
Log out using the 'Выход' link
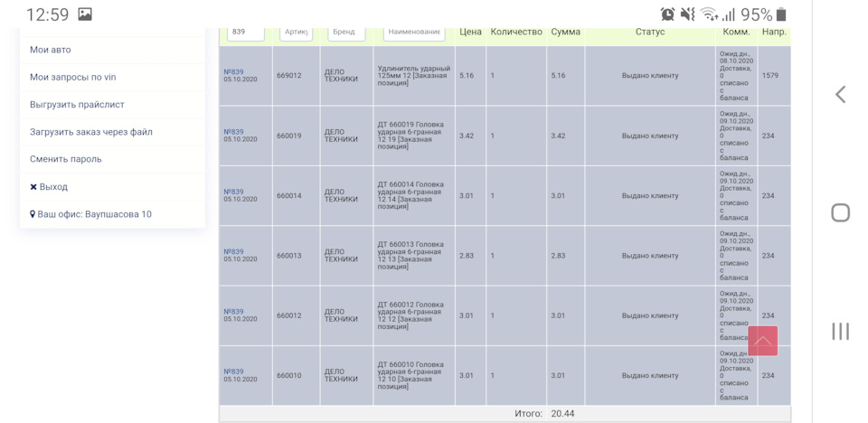(x=52, y=187)
